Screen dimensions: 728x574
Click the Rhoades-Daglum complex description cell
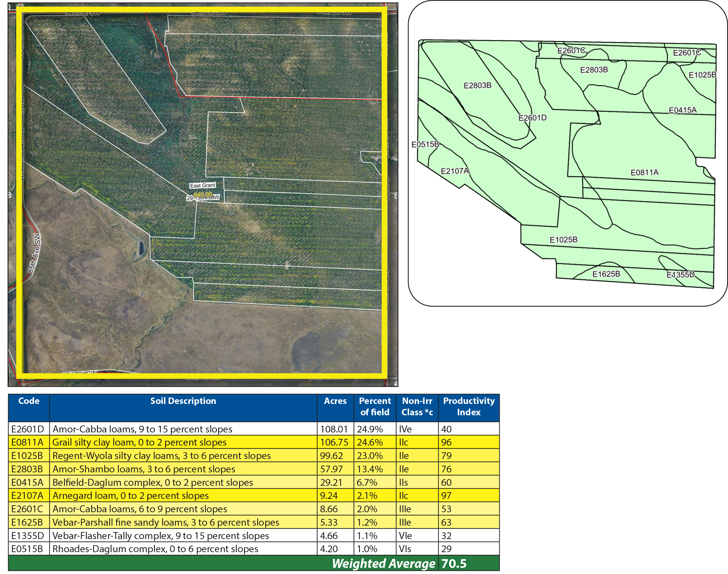[x=155, y=549]
